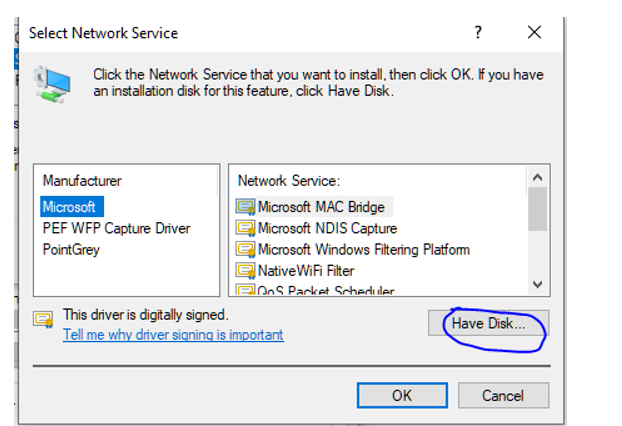The width and height of the screenshot is (622, 426).
Task: Select QoS Packet Scheduler service
Action: click(x=315, y=291)
